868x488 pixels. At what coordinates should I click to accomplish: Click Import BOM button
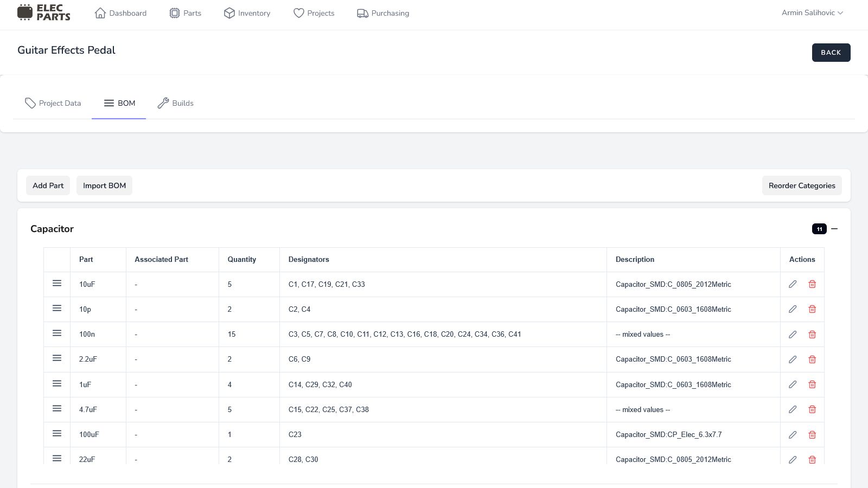point(104,185)
